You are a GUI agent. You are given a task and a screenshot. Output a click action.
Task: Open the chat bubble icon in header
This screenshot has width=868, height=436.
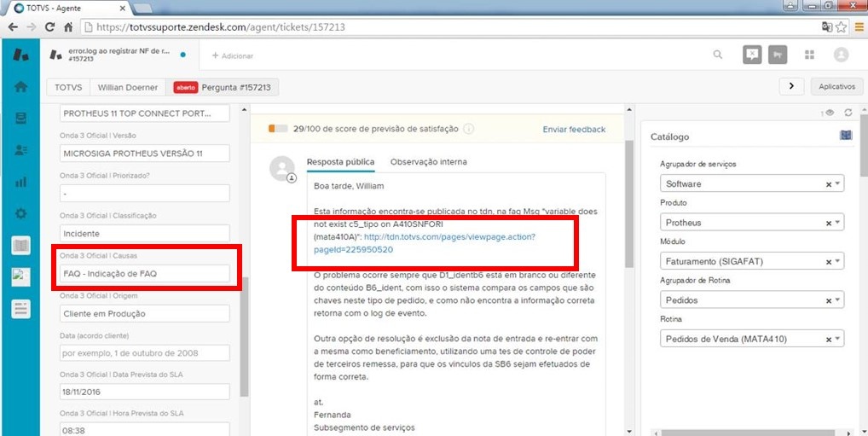click(752, 55)
